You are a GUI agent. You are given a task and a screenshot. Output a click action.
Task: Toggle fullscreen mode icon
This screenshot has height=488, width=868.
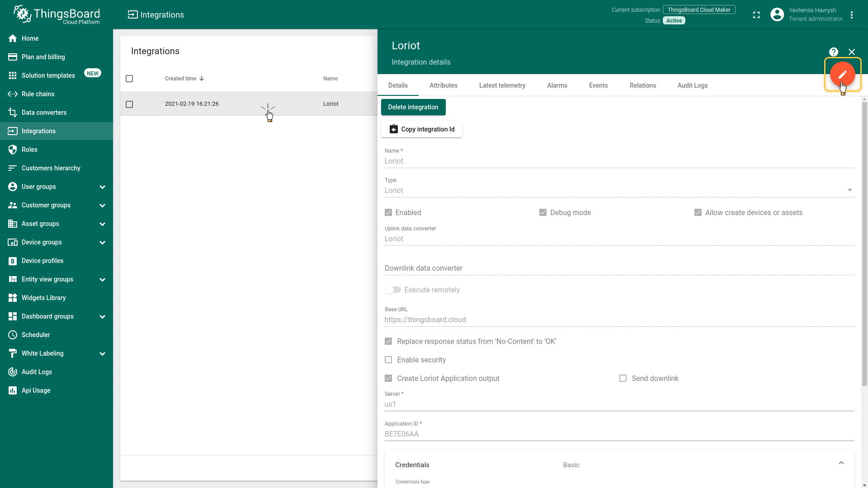pyautogui.click(x=756, y=15)
